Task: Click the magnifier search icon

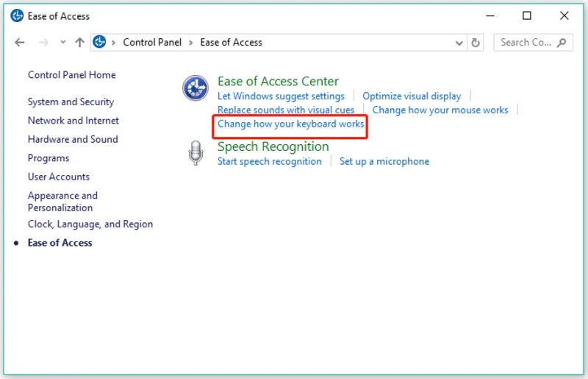Action: [x=562, y=43]
